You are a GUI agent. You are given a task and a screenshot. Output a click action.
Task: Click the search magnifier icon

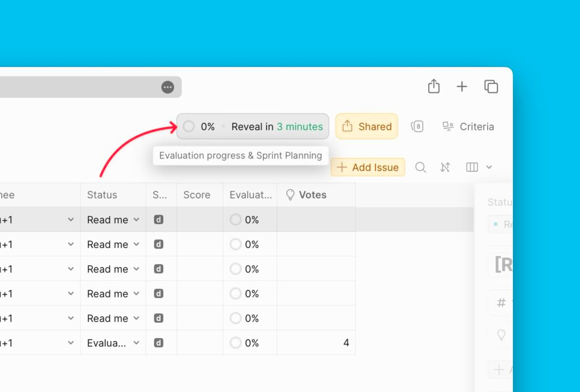pos(420,167)
